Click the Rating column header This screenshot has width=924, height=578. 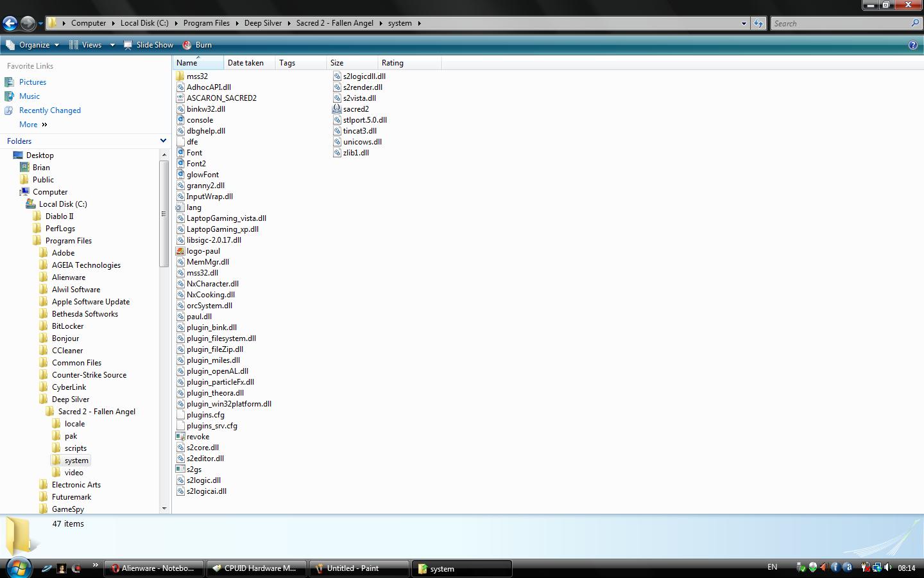tap(409, 63)
